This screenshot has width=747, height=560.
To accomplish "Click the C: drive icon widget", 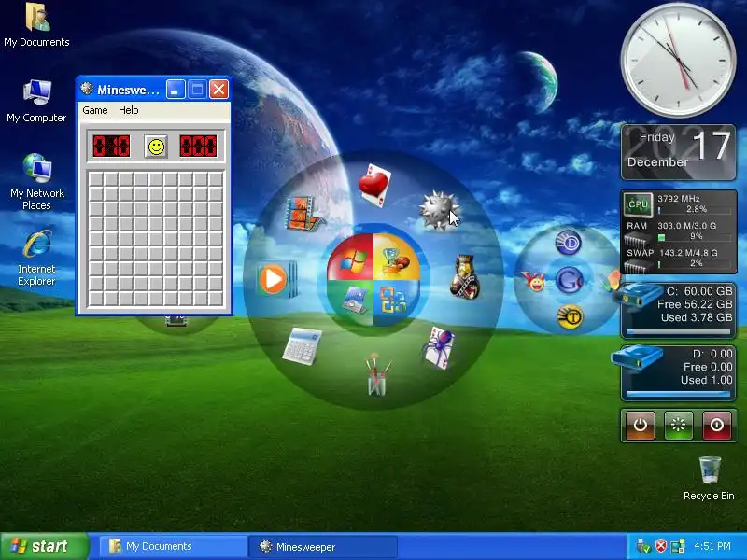I will [x=639, y=295].
